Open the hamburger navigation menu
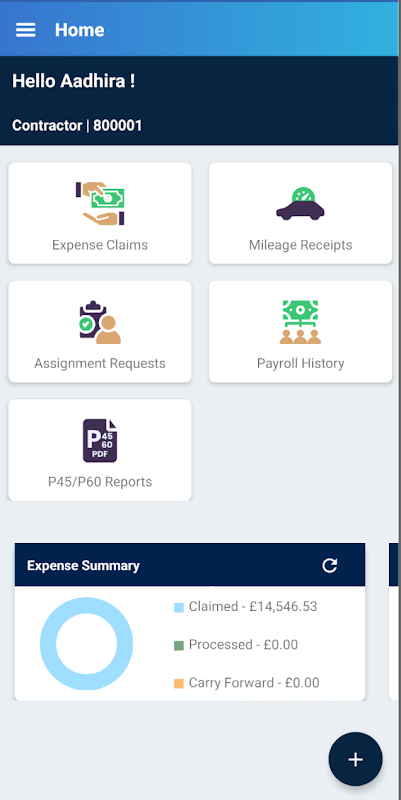The height and width of the screenshot is (800, 401). coord(26,30)
